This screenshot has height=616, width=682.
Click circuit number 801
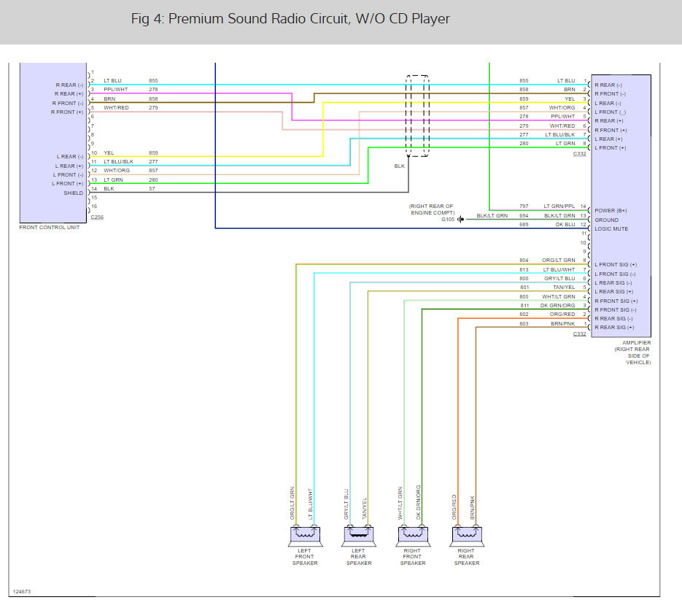coord(524,288)
